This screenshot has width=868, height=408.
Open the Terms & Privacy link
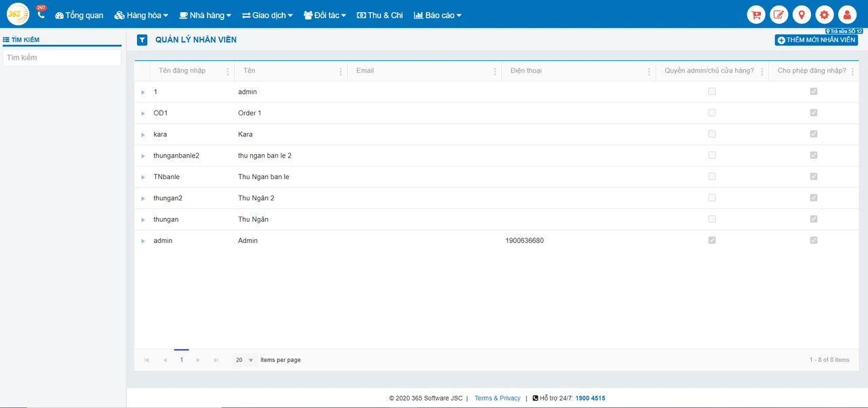[497, 398]
